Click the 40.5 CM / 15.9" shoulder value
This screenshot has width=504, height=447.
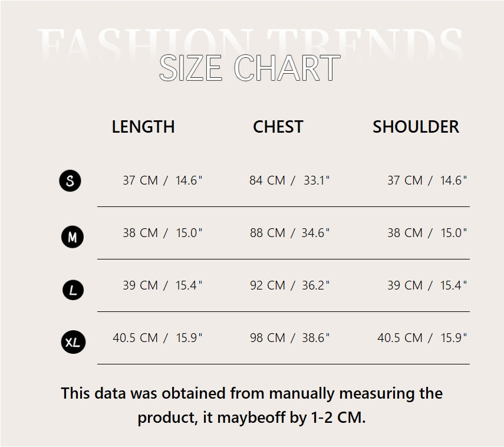422,338
